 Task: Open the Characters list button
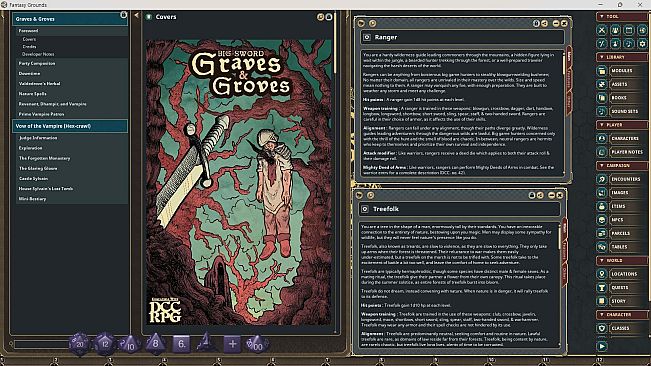(628, 138)
